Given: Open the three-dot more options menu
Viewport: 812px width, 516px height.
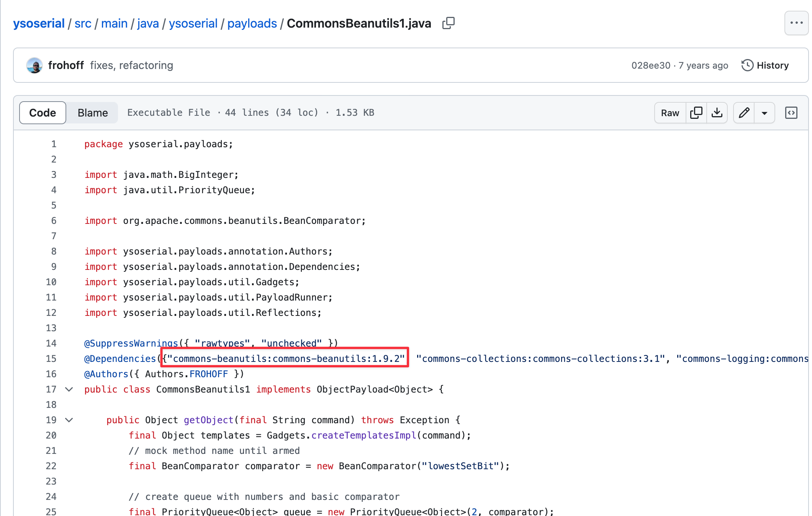Looking at the screenshot, I should [796, 23].
